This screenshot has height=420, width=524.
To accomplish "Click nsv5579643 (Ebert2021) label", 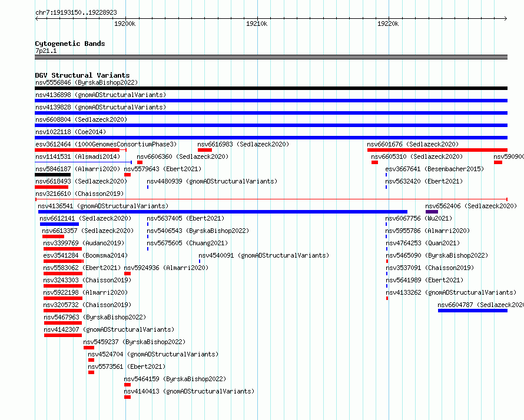I will 162,169.
